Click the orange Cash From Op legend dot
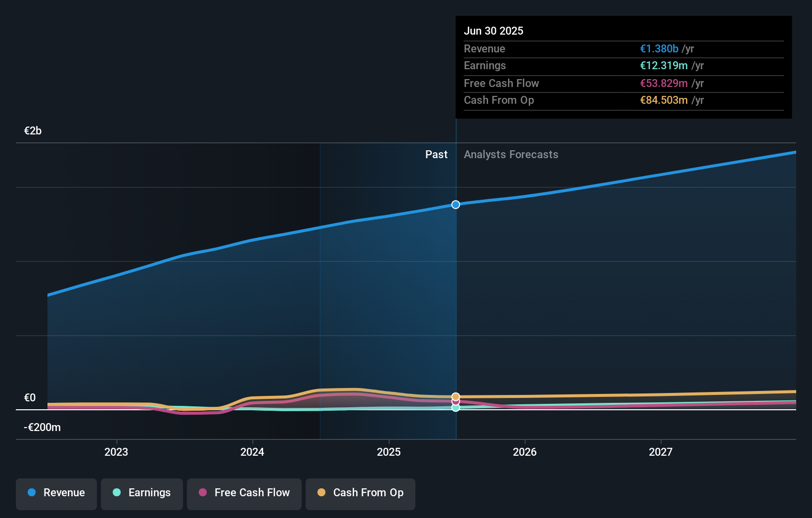 coord(322,492)
